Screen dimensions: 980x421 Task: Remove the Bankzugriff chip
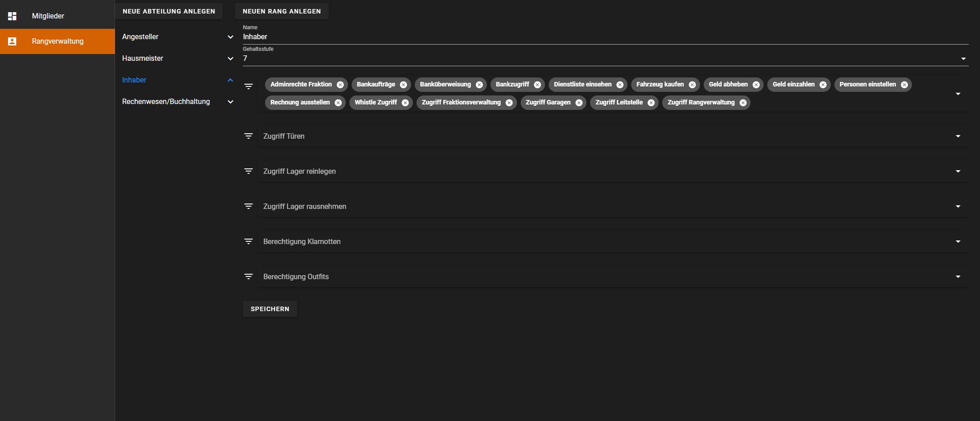coord(537,85)
